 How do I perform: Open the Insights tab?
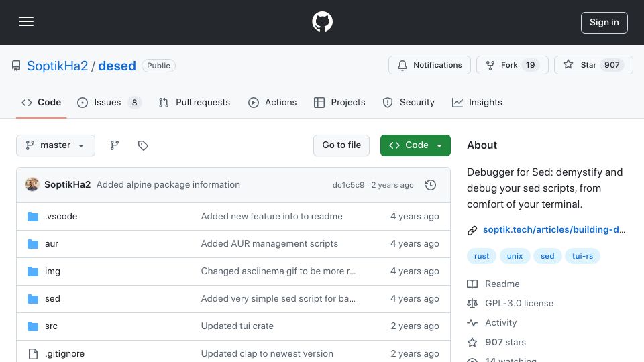477,102
